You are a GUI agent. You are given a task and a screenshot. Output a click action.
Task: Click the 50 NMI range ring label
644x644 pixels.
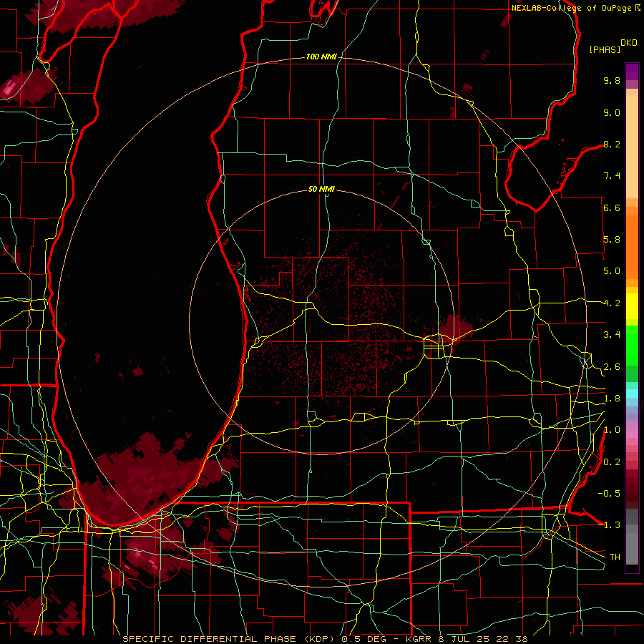(321, 189)
